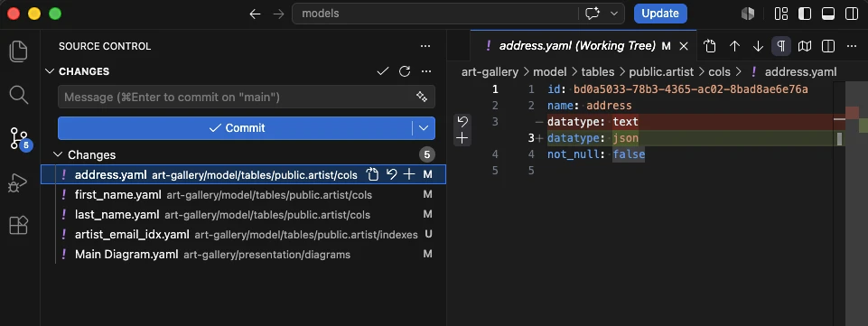Toggle whitespace pilcrow button in diff editor

coord(781,46)
